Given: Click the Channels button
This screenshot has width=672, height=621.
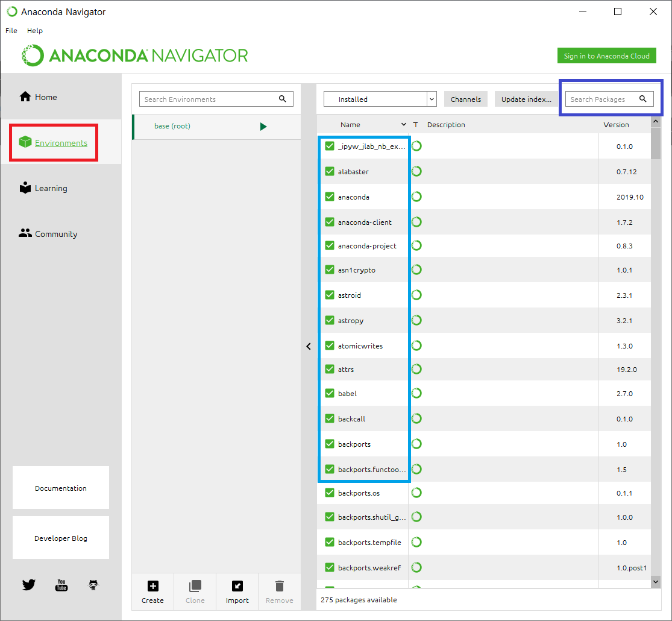Looking at the screenshot, I should click(x=466, y=99).
